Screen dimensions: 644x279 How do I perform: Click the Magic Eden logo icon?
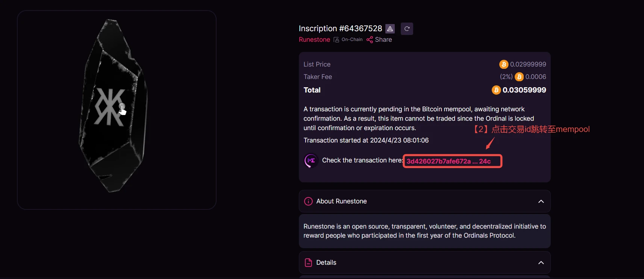pos(311,161)
